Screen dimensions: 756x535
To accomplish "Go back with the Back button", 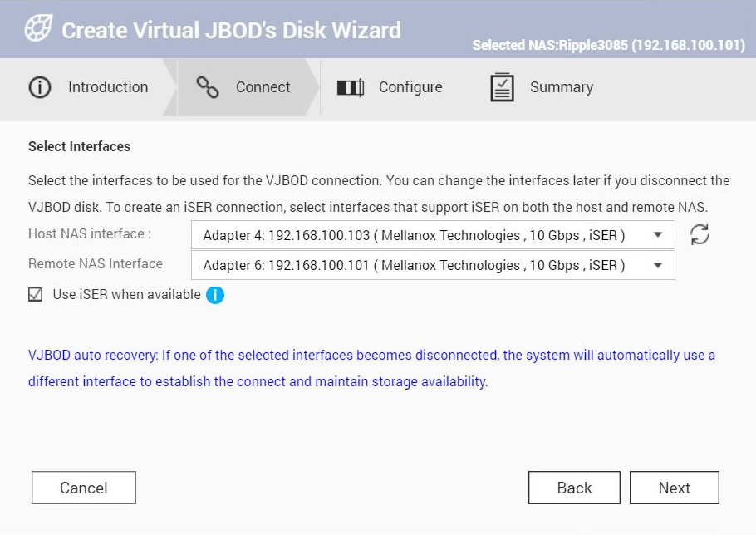I will click(x=574, y=488).
